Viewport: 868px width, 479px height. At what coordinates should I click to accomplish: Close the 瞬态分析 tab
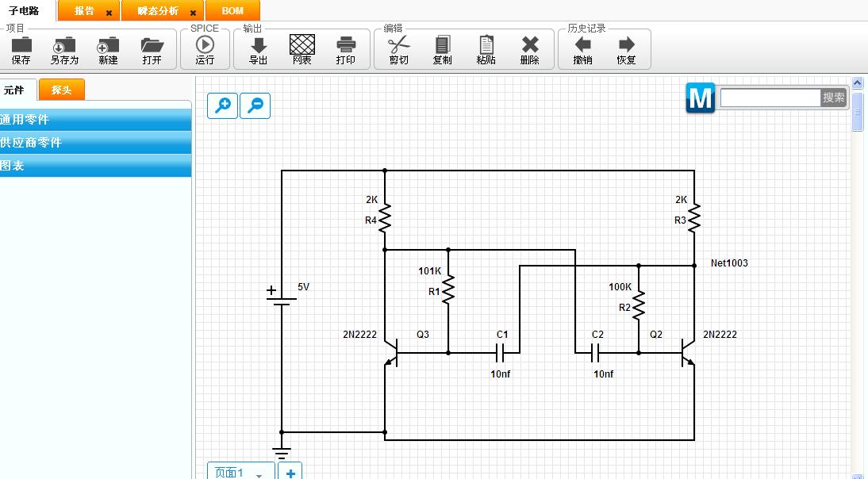coord(193,13)
